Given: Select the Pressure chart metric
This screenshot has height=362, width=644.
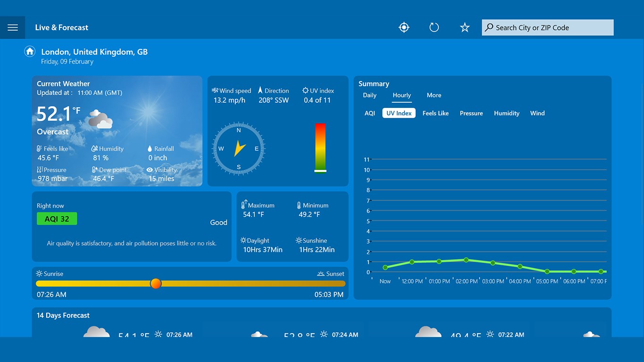Looking at the screenshot, I should point(471,113).
